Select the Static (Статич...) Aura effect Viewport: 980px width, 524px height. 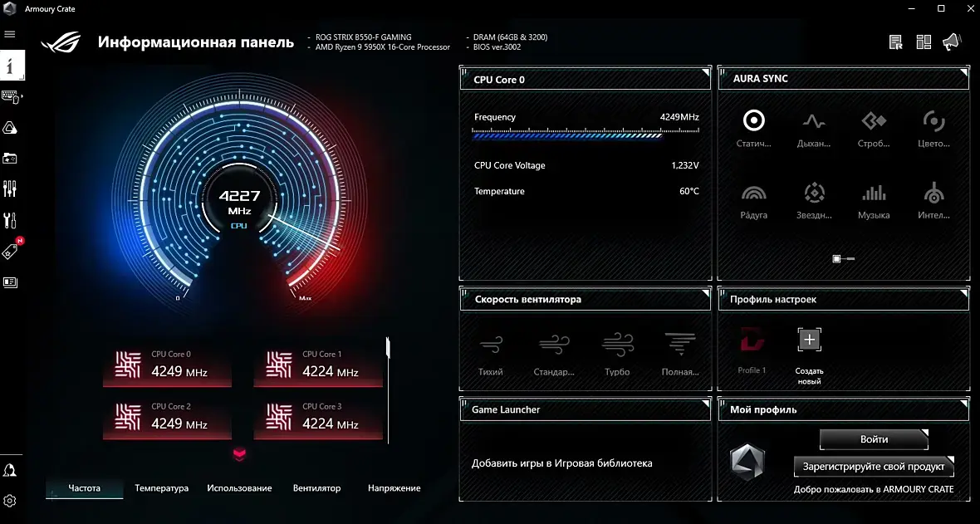click(754, 128)
